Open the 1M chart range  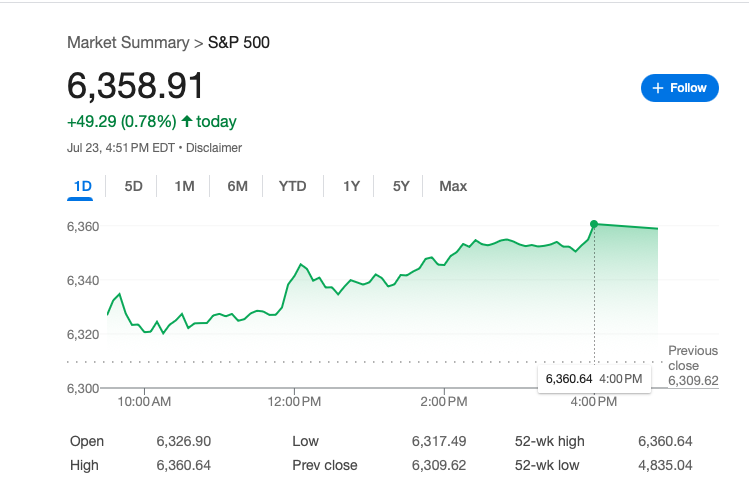click(x=184, y=186)
